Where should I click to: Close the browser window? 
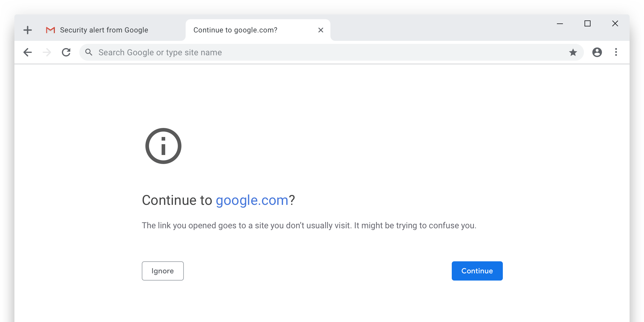coord(615,23)
